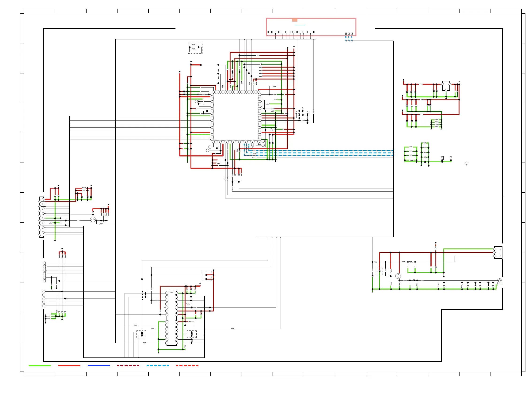Click the green solid legend line
The width and height of the screenshot is (532, 395).
tap(40, 366)
